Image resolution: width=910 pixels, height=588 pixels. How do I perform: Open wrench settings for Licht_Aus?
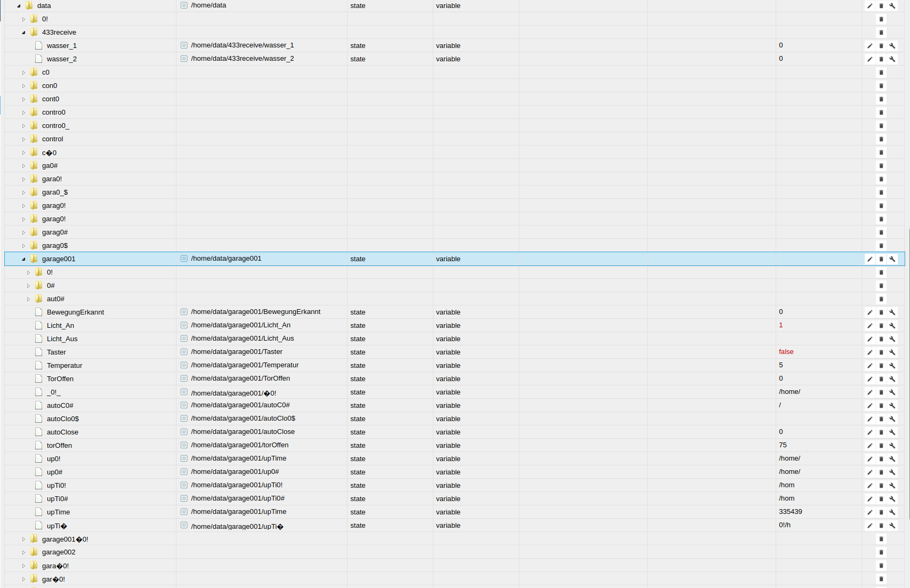pos(892,339)
